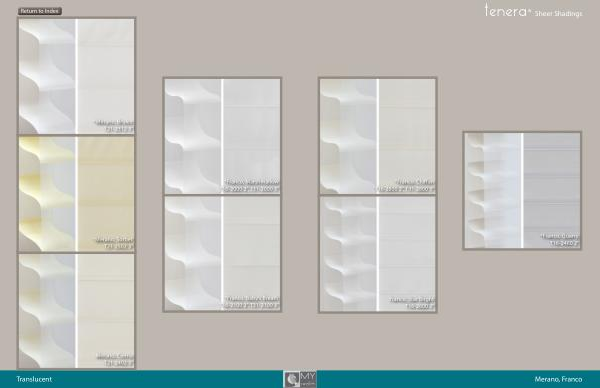Image resolution: width=600 pixels, height=388 pixels.
Task: Select the yellow Merano fabric swatch
Action: click(x=77, y=194)
